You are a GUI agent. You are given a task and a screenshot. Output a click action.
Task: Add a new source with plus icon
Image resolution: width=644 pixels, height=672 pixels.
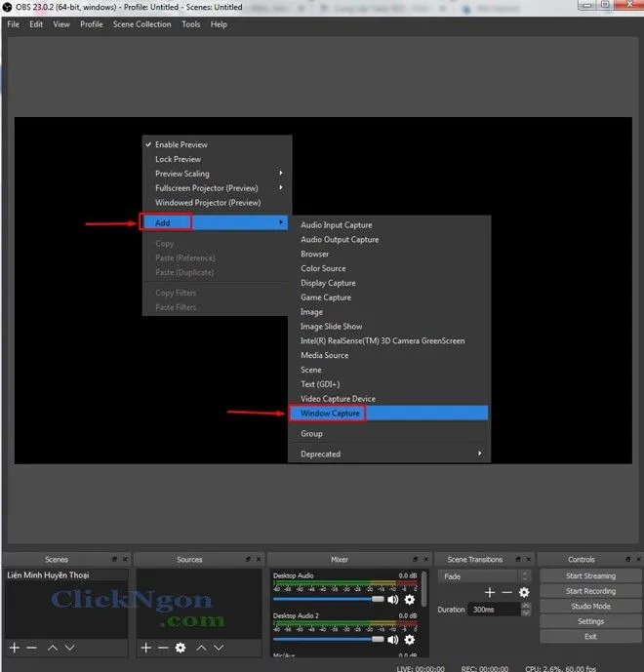(x=146, y=648)
